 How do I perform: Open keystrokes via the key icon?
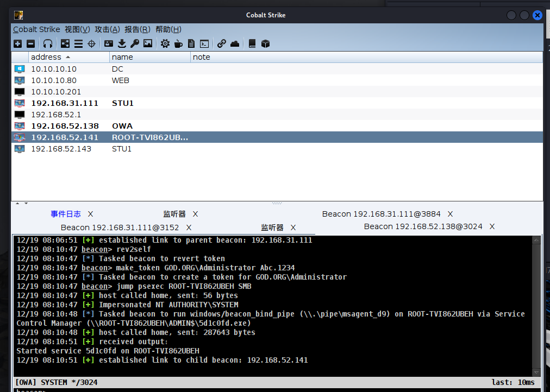pos(135,44)
